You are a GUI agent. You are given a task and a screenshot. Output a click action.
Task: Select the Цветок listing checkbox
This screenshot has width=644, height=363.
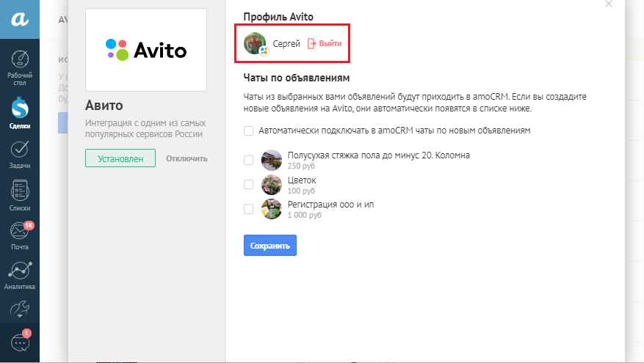tap(248, 184)
